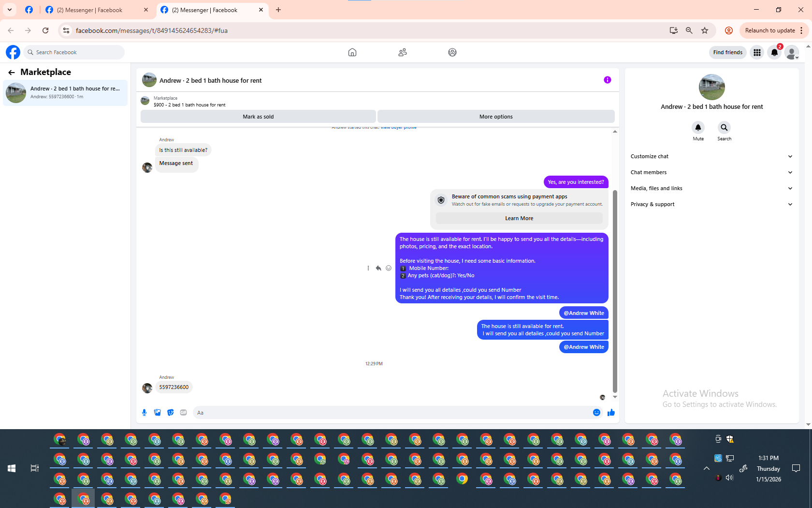Click the $900 listing thumbnail in header
The image size is (812, 508).
145,101
